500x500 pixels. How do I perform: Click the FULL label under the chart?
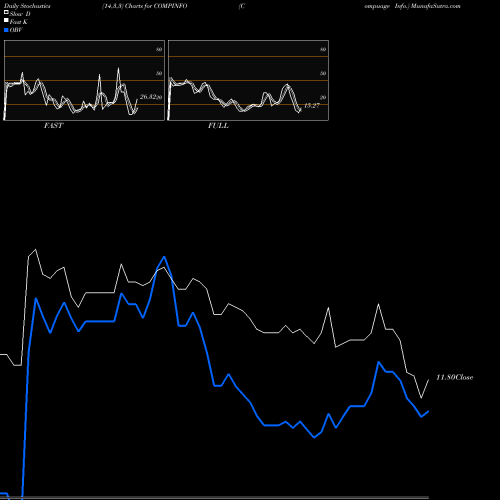(x=218, y=126)
